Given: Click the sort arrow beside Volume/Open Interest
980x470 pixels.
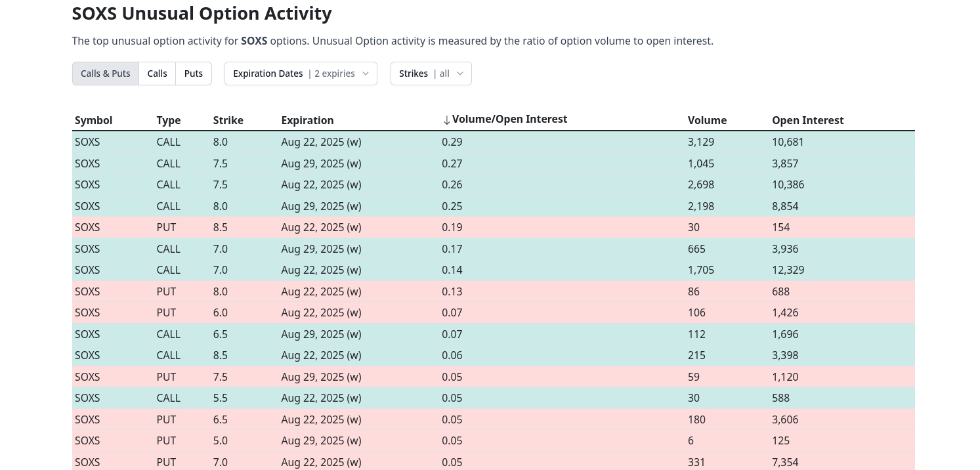Looking at the screenshot, I should pos(446,120).
